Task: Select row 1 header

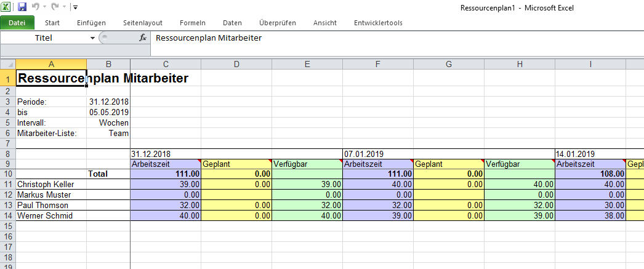Action: coord(8,78)
